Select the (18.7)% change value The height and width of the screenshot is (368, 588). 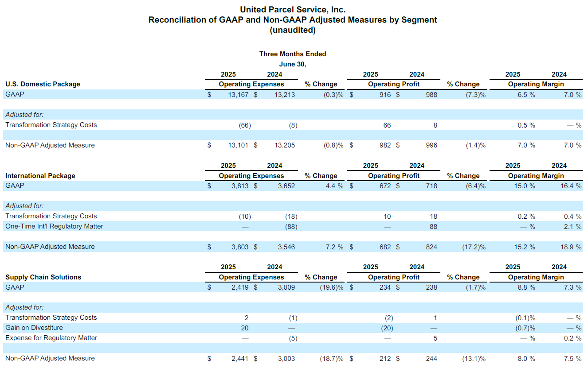click(332, 358)
